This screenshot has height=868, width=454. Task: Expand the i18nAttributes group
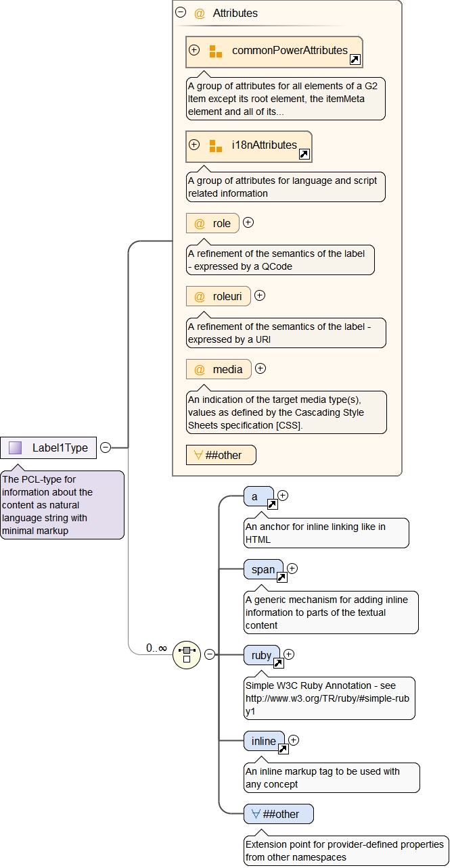[x=194, y=145]
